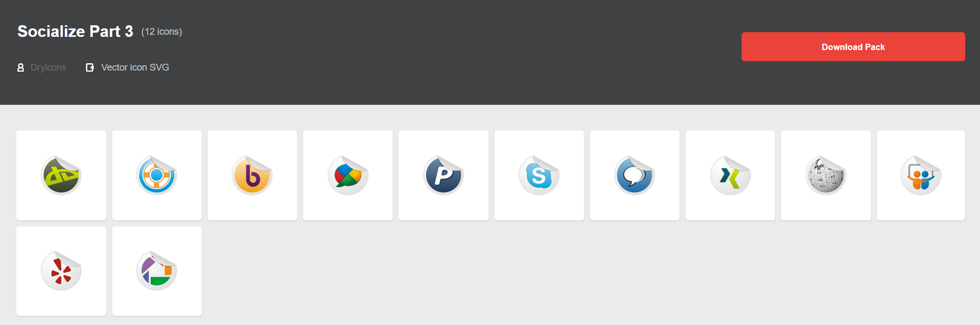Open the DeviantArt sticker icon
980x325 pixels.
coord(61,175)
